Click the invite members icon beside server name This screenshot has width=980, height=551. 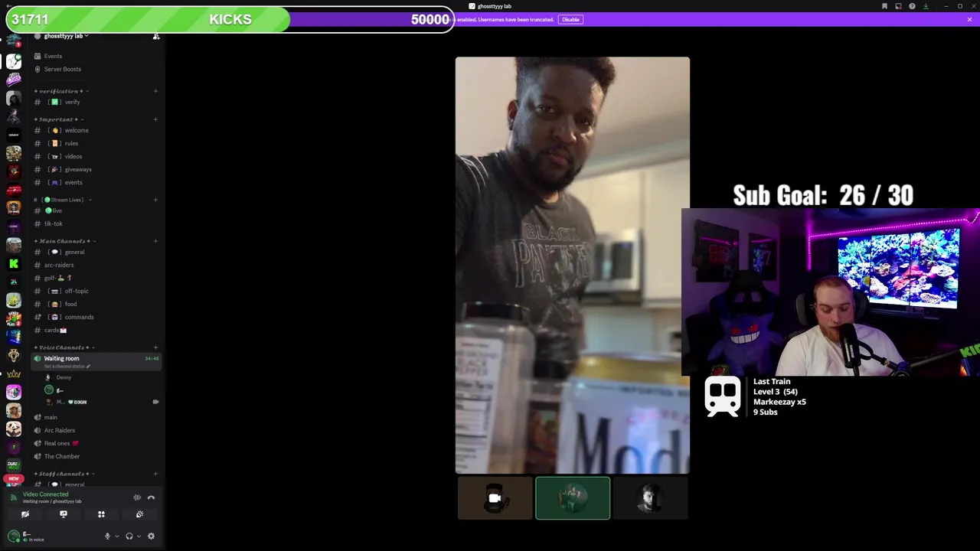(x=156, y=36)
